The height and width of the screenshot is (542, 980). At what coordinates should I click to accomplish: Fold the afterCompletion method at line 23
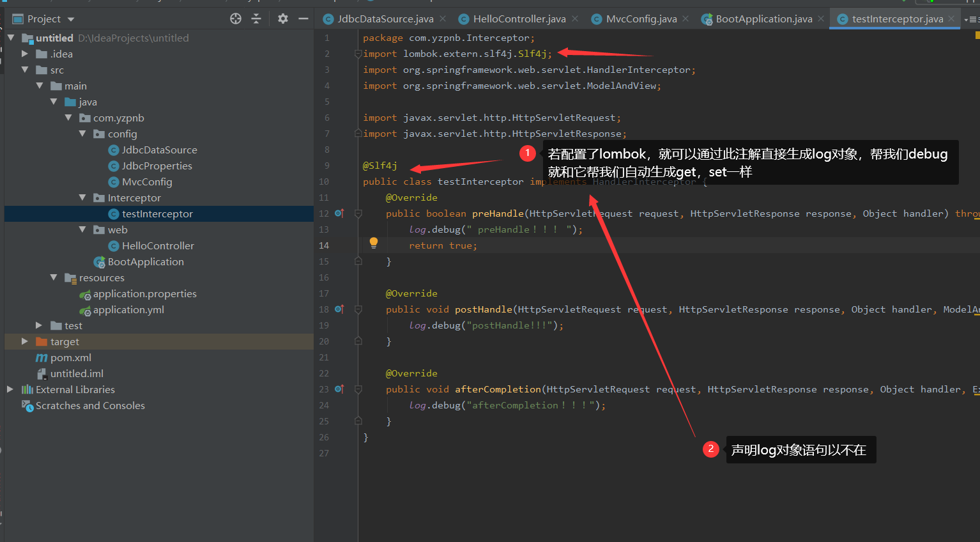(358, 389)
